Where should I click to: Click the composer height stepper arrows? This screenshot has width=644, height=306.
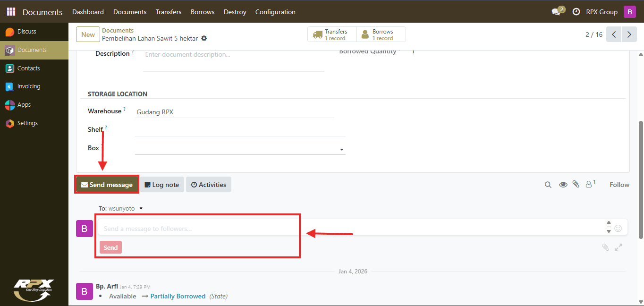click(609, 227)
